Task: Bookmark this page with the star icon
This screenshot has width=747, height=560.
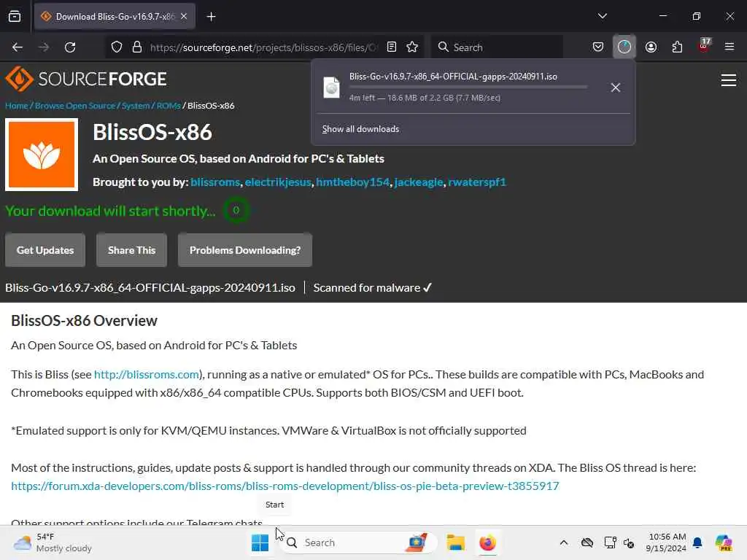Action: [x=412, y=47]
